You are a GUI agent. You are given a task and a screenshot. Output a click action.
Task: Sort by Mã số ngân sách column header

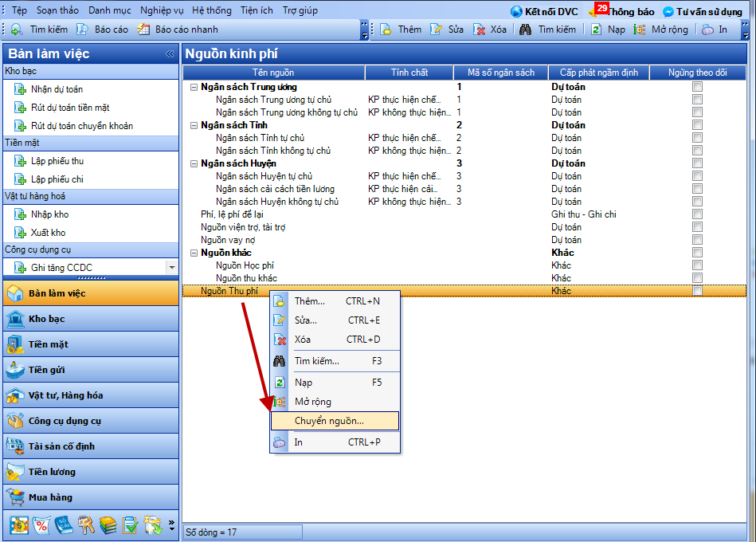[501, 73]
